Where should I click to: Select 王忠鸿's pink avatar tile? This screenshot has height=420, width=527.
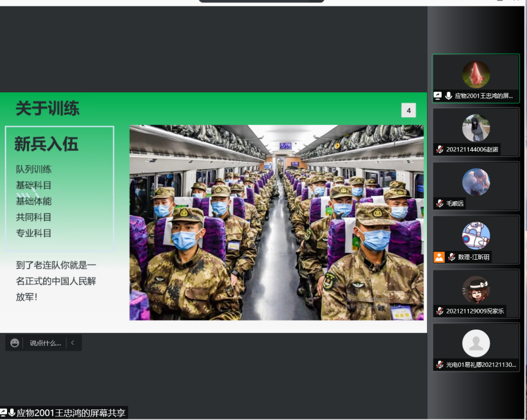click(475, 75)
